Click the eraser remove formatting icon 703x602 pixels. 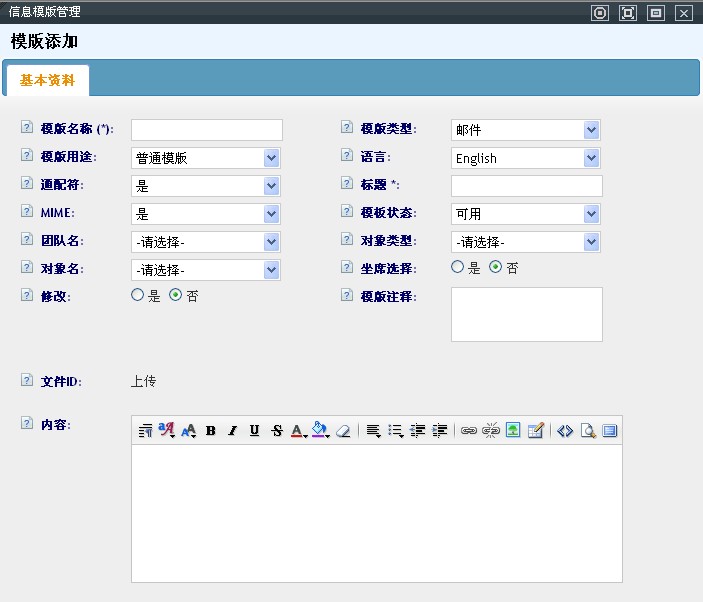(343, 431)
